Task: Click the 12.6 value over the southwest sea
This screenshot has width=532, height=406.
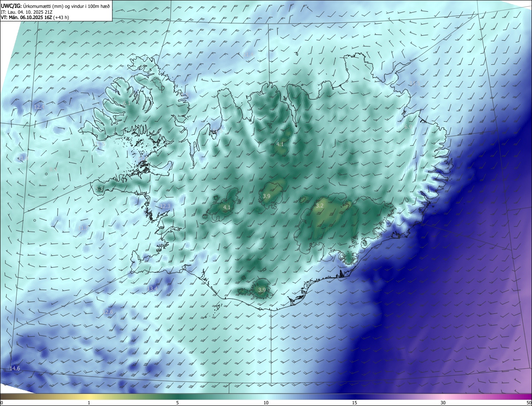Action: (108, 312)
